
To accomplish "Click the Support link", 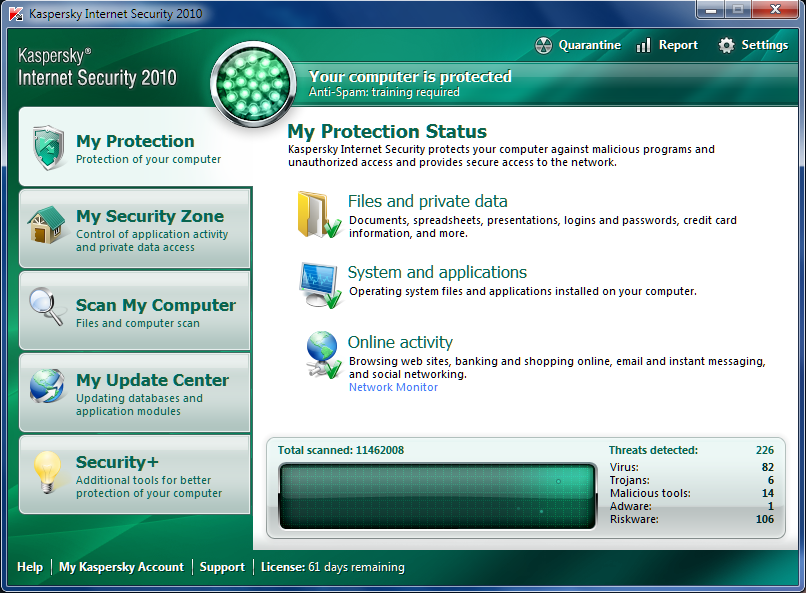I will tap(222, 567).
